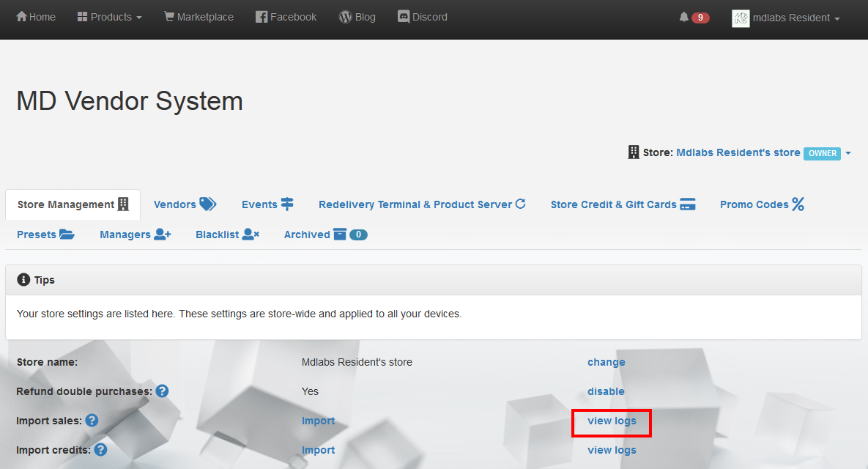Image resolution: width=868 pixels, height=469 pixels.
Task: Open the Facebook page link
Action: (286, 17)
